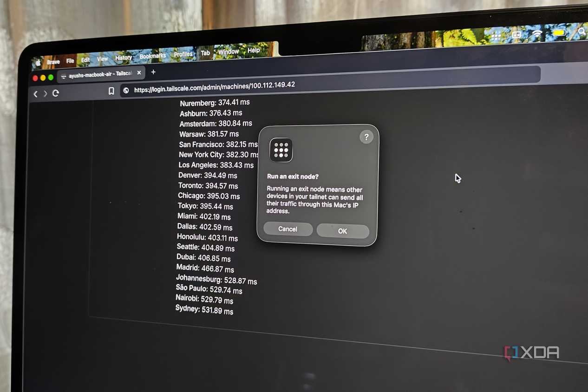
Task: Select 'Chicago: 395.03 ms' latency line
Action: [x=209, y=196]
